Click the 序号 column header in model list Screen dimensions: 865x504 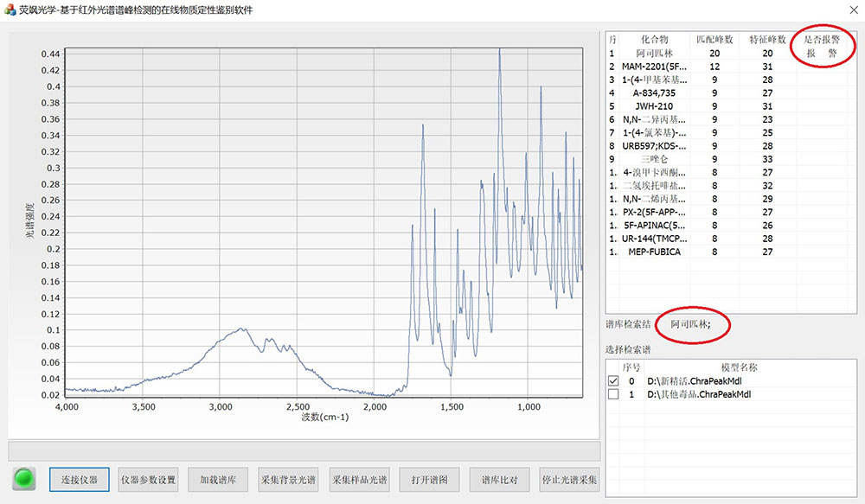(x=631, y=367)
